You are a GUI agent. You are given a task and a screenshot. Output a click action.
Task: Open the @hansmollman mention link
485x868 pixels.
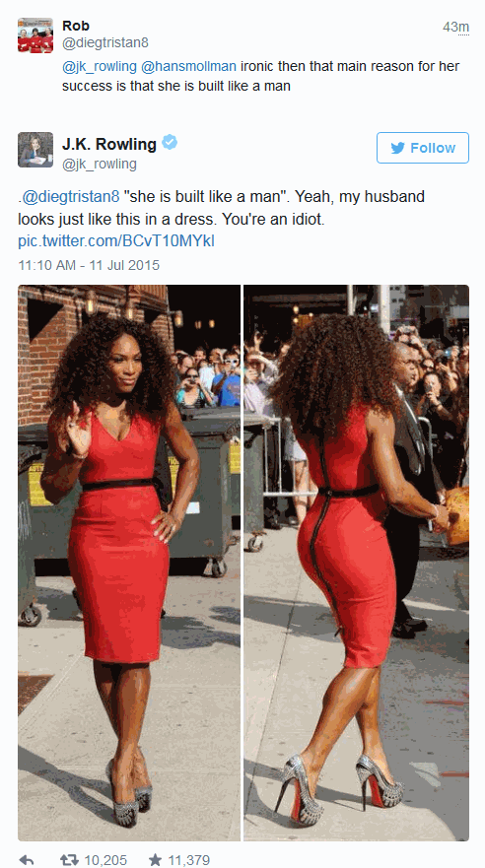click(189, 66)
